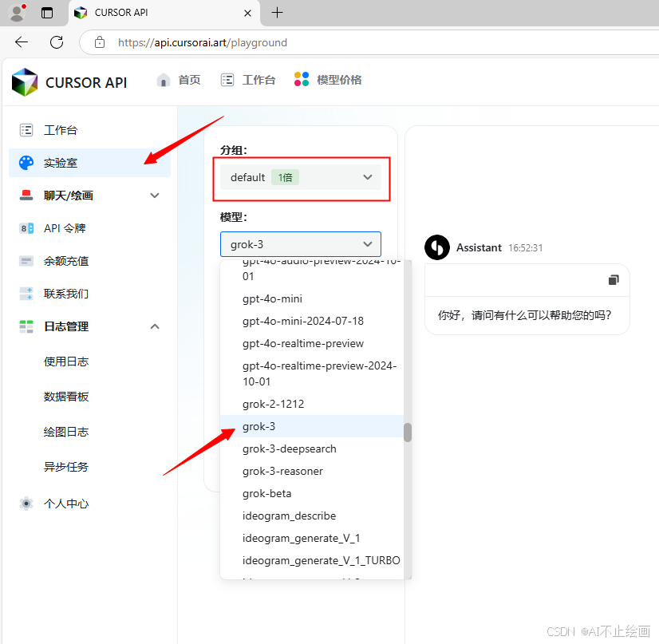Image resolution: width=659 pixels, height=644 pixels.
Task: Open 数据看板 under log management
Action: [66, 397]
